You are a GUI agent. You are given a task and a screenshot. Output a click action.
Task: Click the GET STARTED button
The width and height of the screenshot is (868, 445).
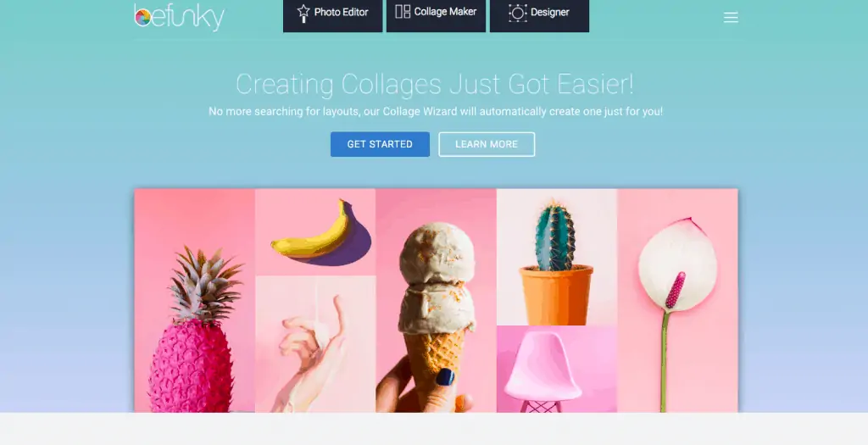pos(380,144)
